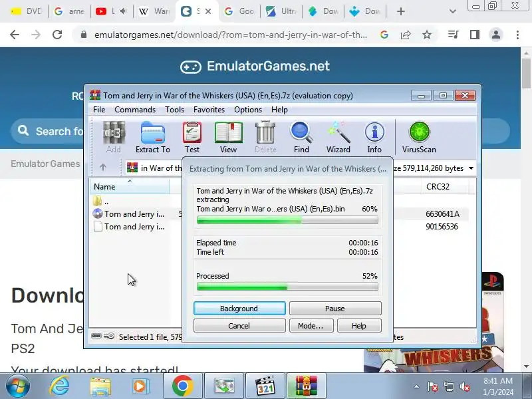This screenshot has width=532, height=399.
Task: Click the Find magnifier icon
Action: click(301, 138)
